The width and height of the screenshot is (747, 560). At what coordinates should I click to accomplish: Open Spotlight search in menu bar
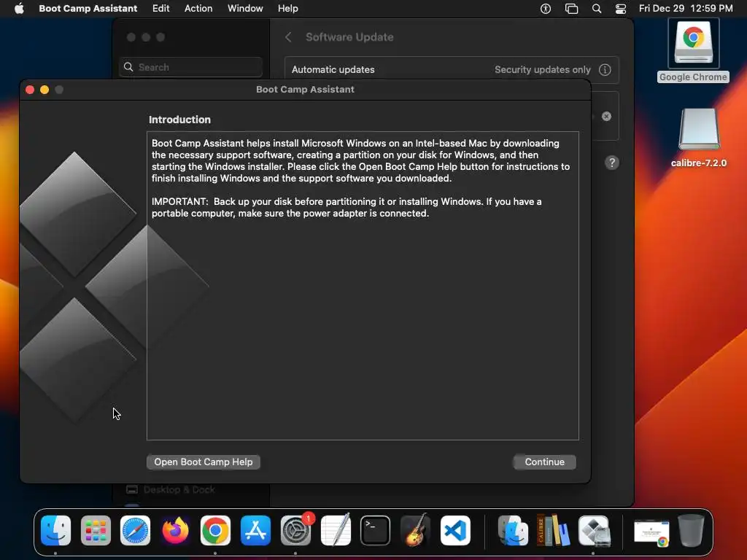pos(597,9)
